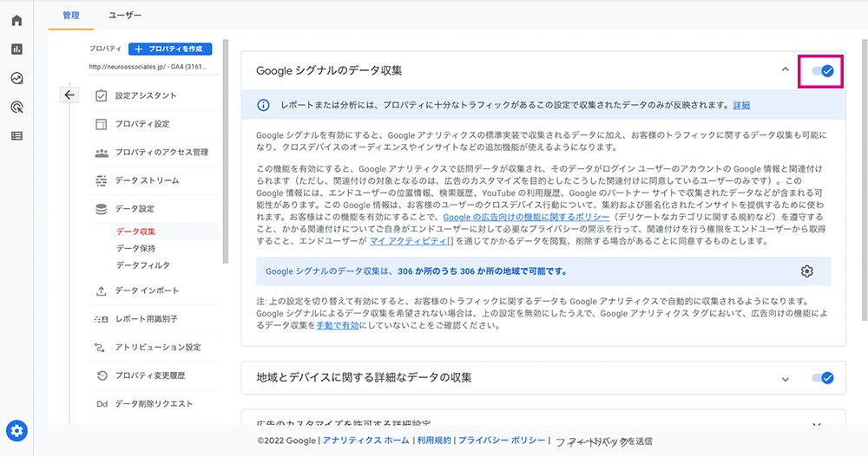Screen dimensions: 868x457
Task: Click the データ ストリーム stream icon
Action: pyautogui.click(x=102, y=181)
